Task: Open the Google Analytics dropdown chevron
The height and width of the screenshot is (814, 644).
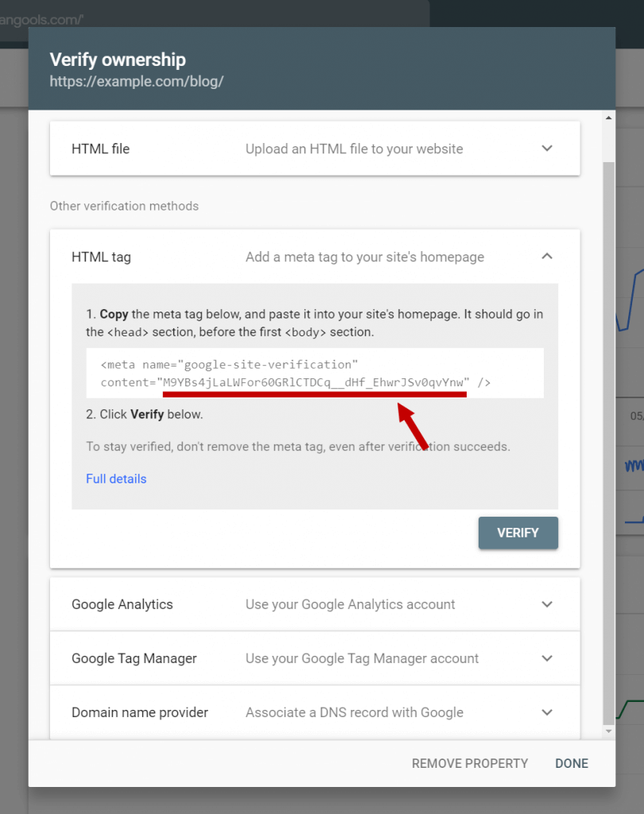Action: coord(547,604)
